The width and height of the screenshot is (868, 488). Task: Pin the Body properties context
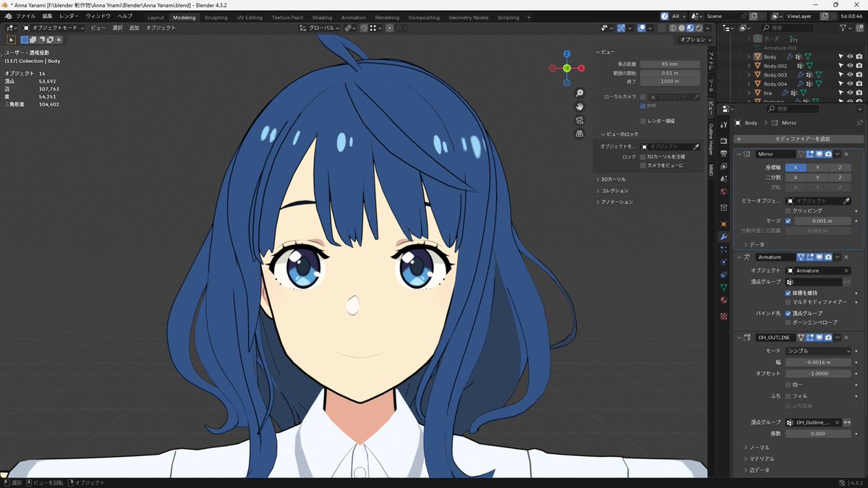coord(859,123)
